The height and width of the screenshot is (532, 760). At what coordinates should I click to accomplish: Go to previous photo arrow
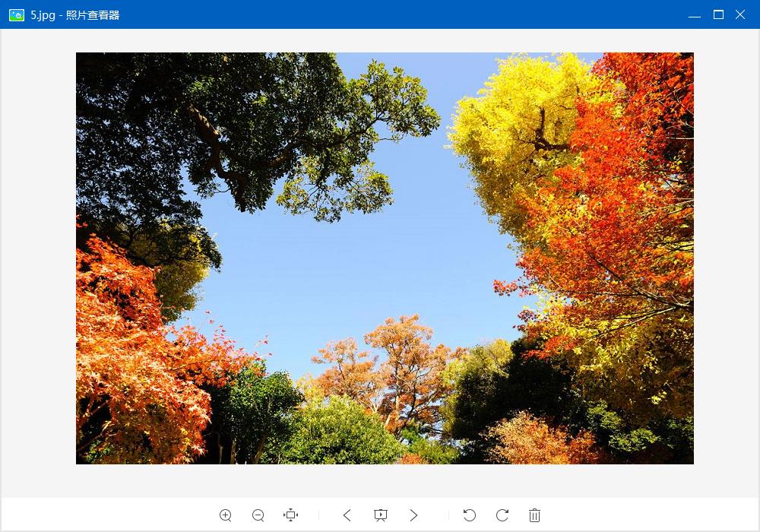tap(347, 515)
